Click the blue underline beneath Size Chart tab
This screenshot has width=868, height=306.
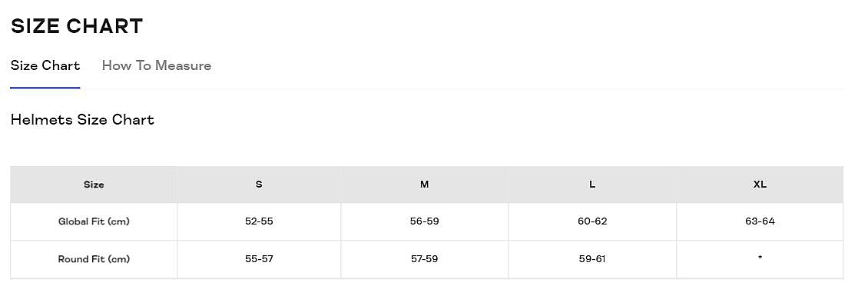pyautogui.click(x=45, y=88)
